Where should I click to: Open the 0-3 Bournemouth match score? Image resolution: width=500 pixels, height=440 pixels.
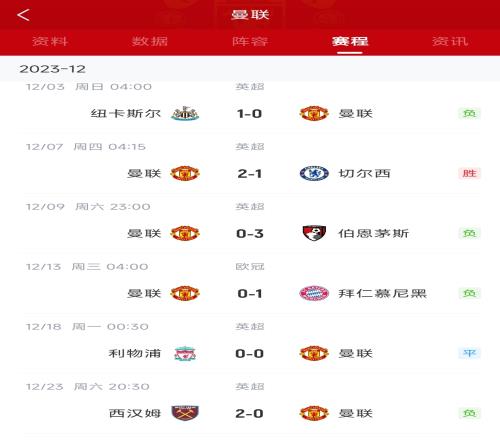(x=250, y=234)
